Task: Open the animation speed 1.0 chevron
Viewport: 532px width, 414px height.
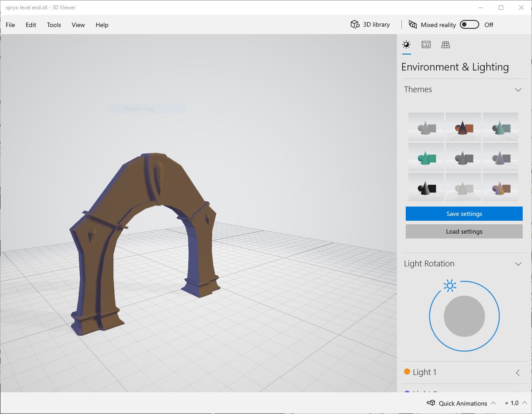Action: pos(524,403)
